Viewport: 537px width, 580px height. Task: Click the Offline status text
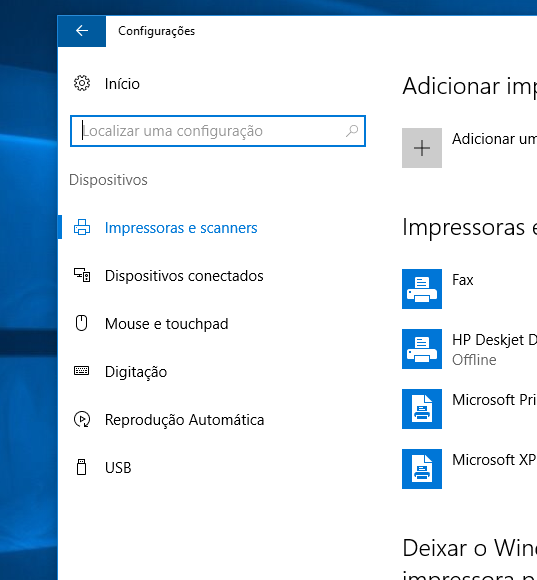[x=474, y=360]
